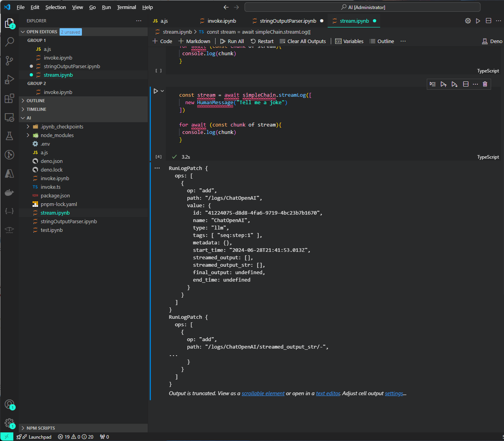
Task: Expand the Timeline section
Action: [x=83, y=109]
